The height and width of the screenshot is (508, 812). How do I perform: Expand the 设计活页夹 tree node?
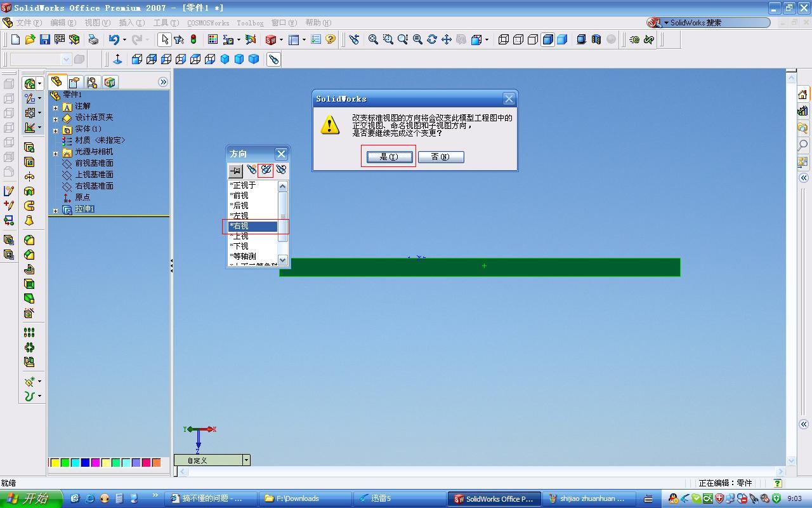coord(56,119)
